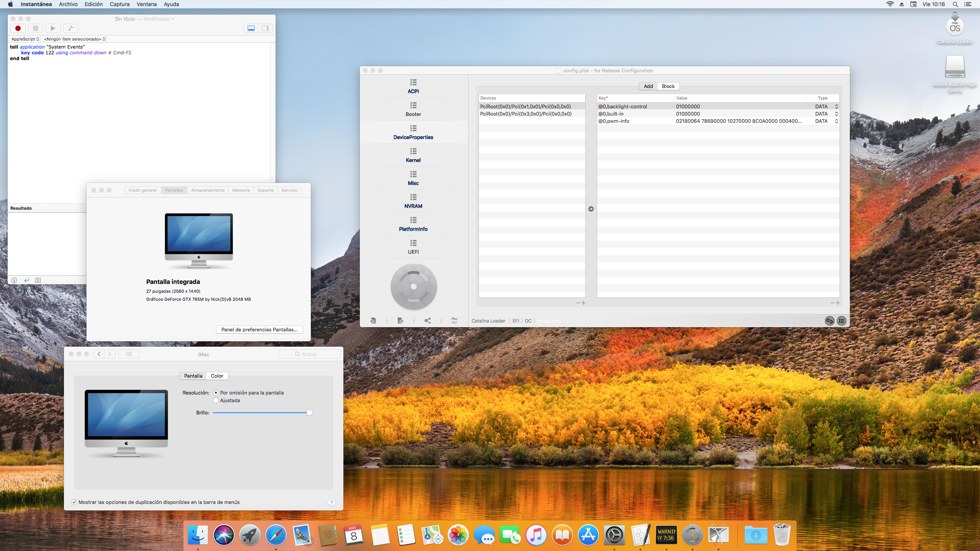Click the PlatformInfo section icon
Image resolution: width=980 pixels, height=551 pixels.
[x=413, y=220]
